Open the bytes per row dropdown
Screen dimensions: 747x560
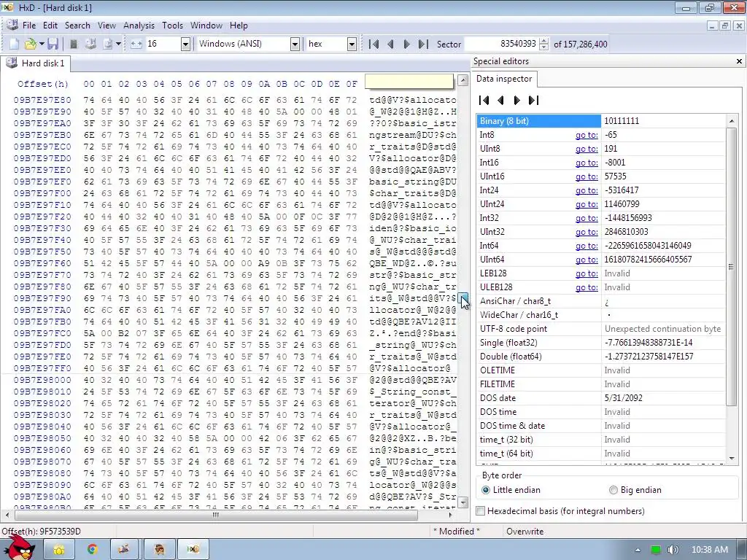click(x=185, y=44)
